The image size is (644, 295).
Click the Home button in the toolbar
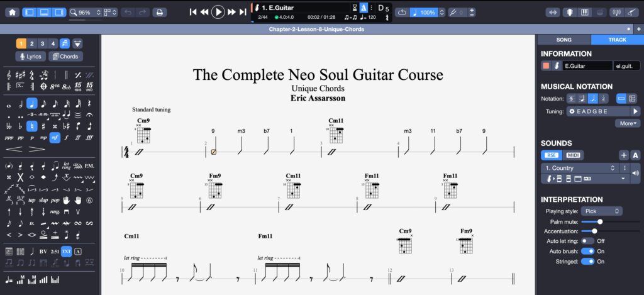[11, 12]
